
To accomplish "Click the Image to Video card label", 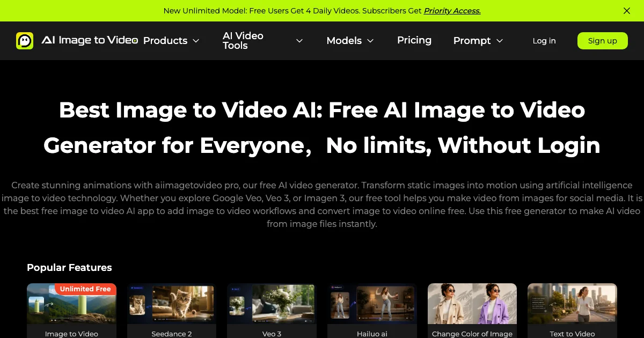I will (x=71, y=334).
